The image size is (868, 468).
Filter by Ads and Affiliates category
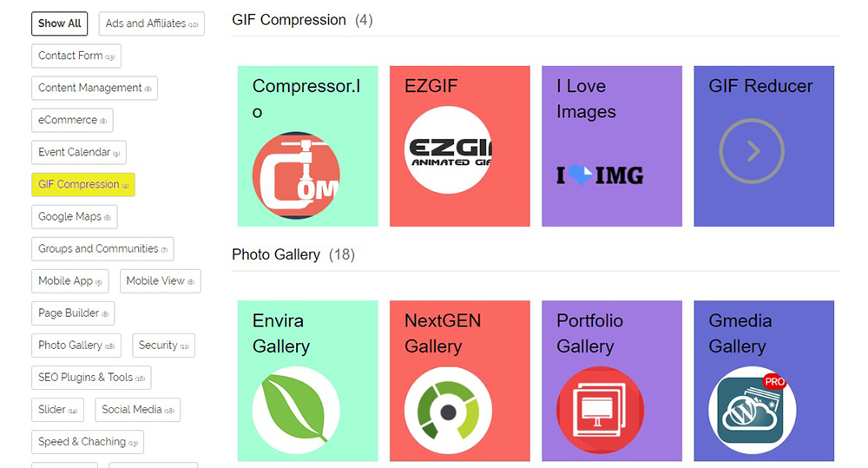point(152,23)
